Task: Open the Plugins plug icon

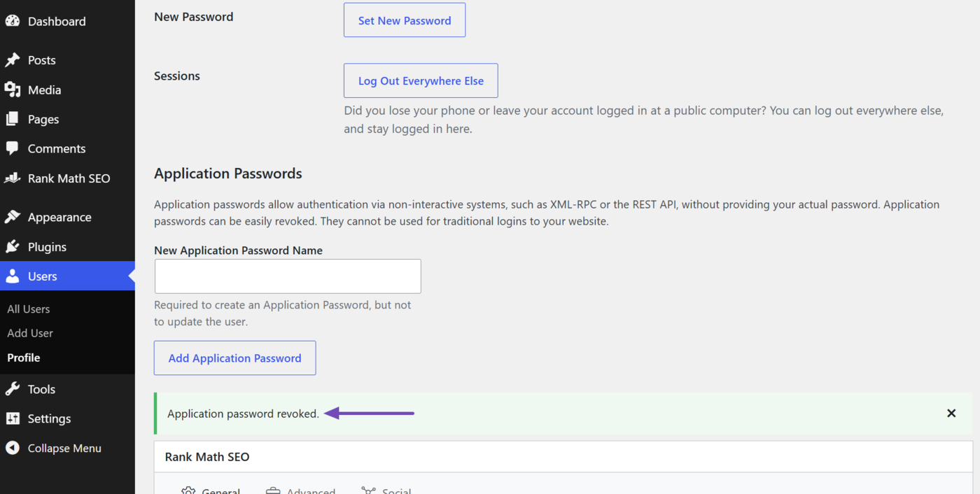Action: [13, 246]
